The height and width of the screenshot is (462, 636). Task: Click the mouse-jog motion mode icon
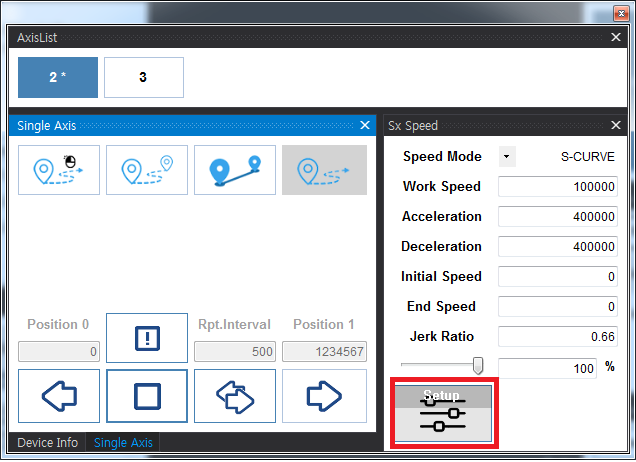click(x=59, y=170)
